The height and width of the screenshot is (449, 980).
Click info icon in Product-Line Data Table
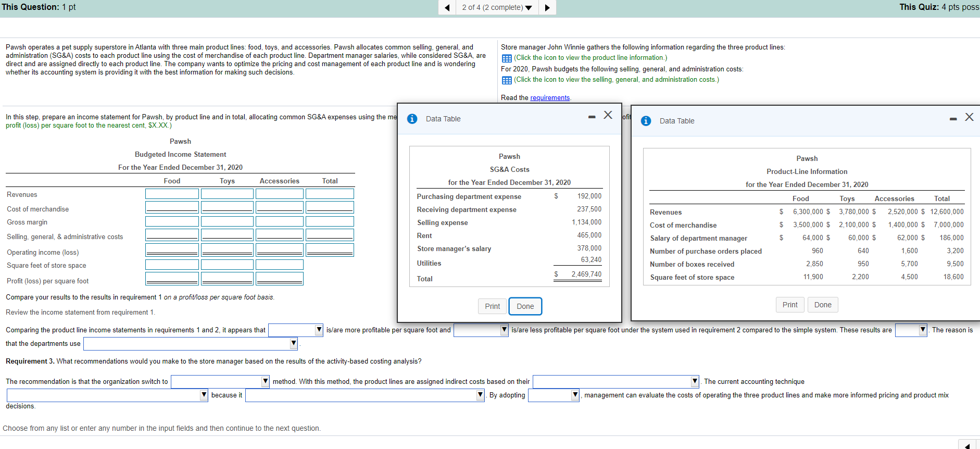click(x=646, y=121)
